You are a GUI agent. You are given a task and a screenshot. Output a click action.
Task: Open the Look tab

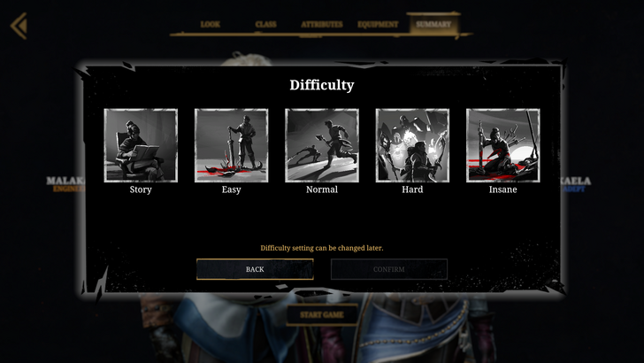coord(211,24)
